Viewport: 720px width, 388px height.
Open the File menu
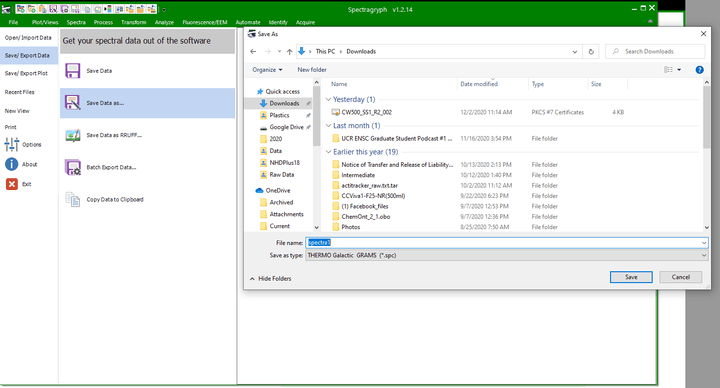(x=13, y=22)
